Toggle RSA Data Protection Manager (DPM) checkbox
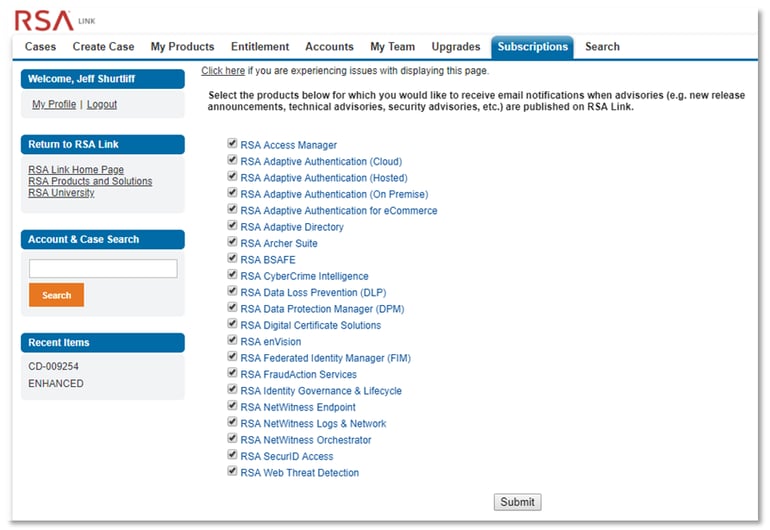 232,307
